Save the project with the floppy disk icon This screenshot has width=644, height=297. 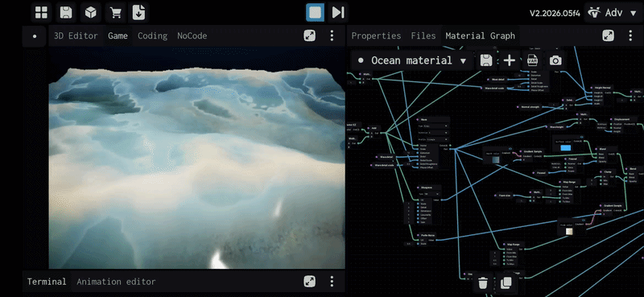click(66, 12)
